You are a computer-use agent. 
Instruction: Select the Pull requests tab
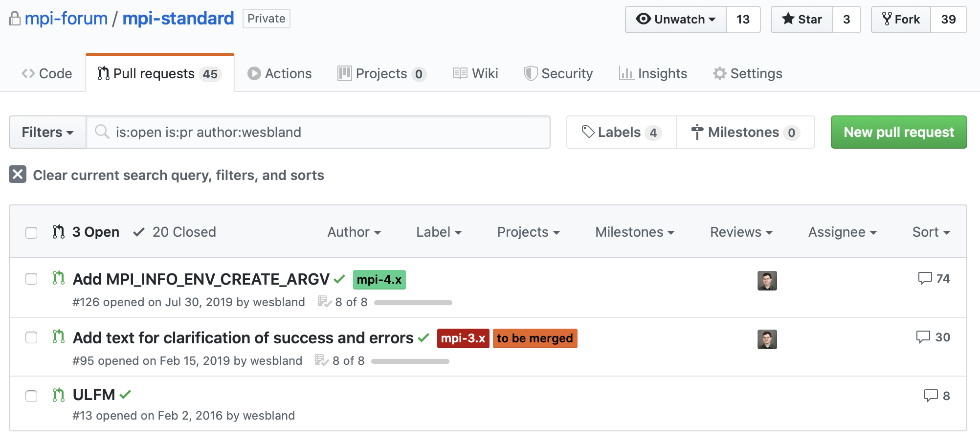coord(160,73)
